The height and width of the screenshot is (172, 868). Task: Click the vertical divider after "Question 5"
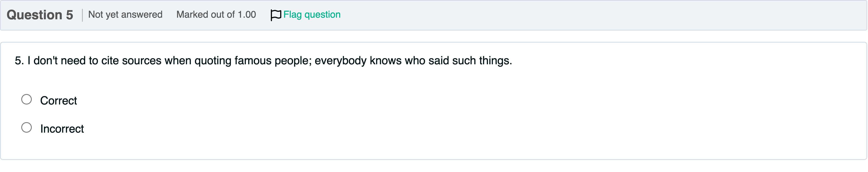click(82, 15)
